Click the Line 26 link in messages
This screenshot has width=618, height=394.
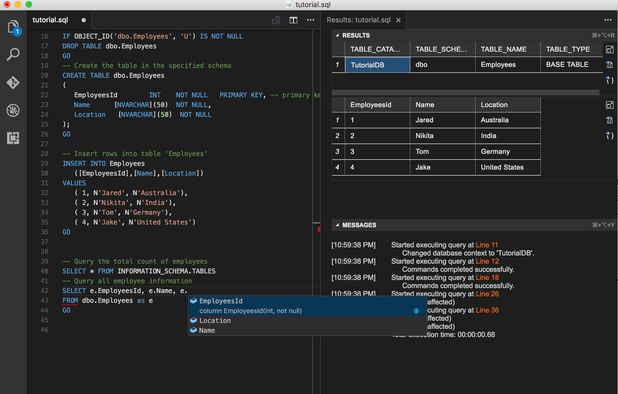point(487,294)
